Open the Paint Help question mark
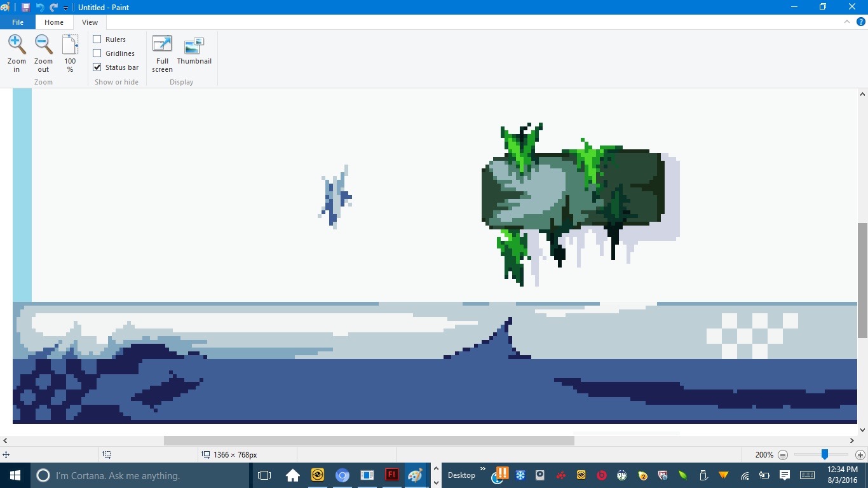The height and width of the screenshot is (488, 868). click(861, 22)
